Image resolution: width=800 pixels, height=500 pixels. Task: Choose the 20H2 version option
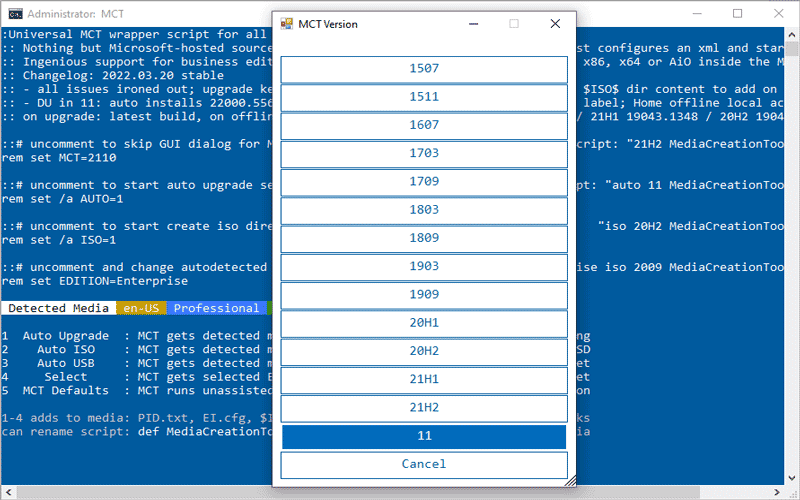click(424, 352)
